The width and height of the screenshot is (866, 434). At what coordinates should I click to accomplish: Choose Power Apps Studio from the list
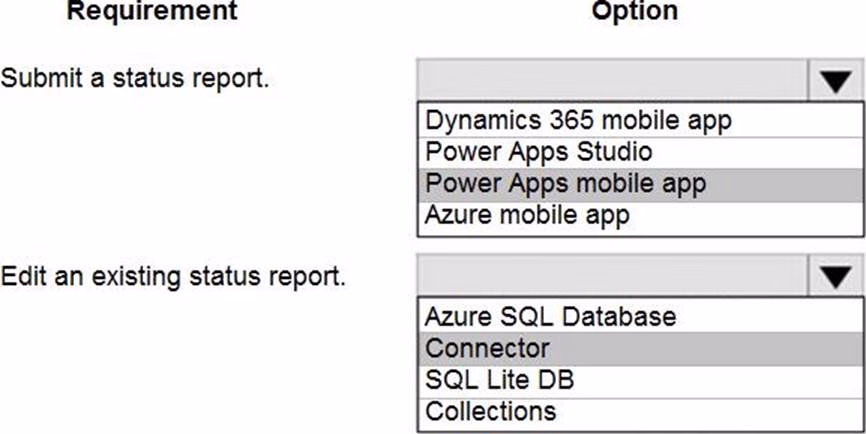pyautogui.click(x=538, y=152)
